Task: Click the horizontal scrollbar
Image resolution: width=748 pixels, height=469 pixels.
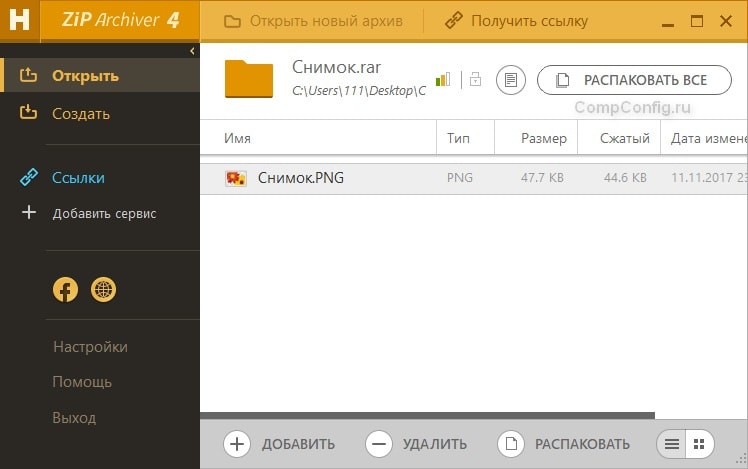Action: click(x=427, y=416)
